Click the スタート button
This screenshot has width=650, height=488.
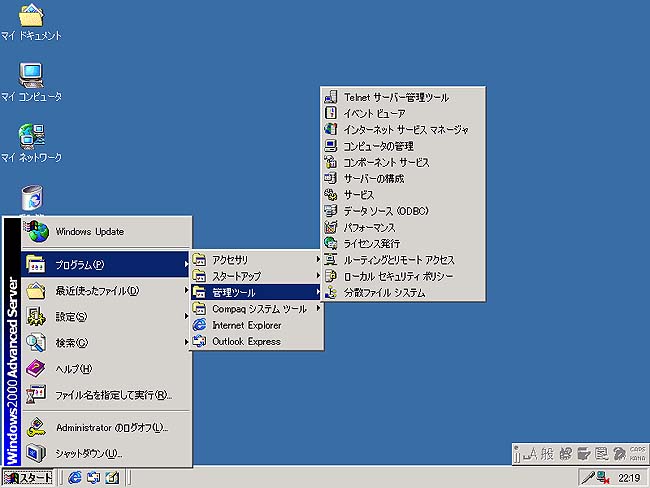[x=29, y=478]
